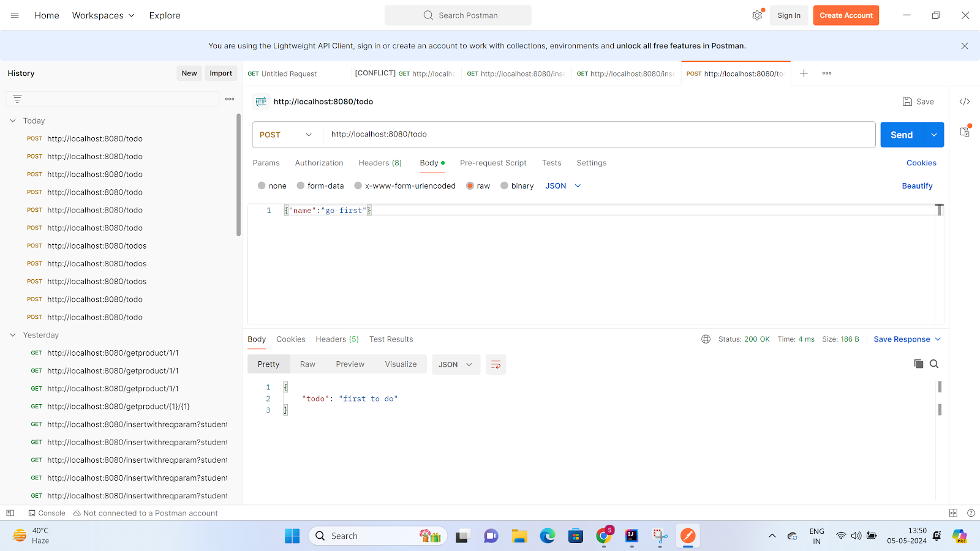Switch response view to Raw
The width and height of the screenshot is (980, 551).
tap(307, 364)
